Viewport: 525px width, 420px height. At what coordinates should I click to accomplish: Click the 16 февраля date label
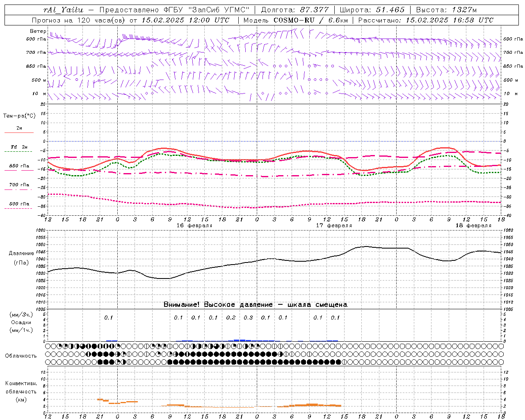coord(194,226)
